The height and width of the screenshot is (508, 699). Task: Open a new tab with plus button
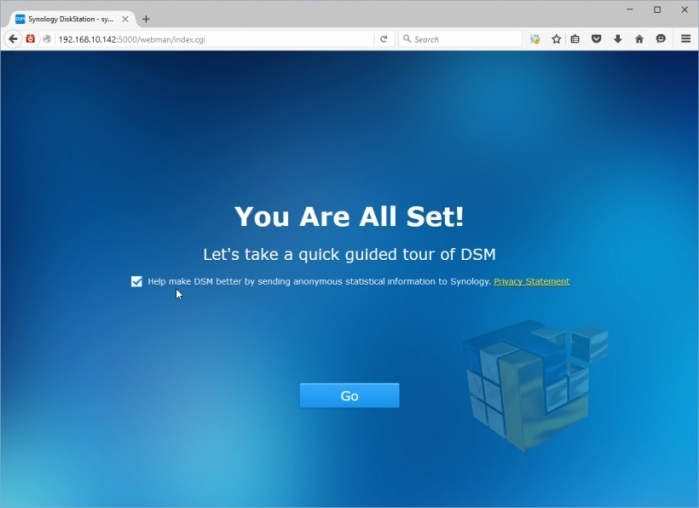tap(146, 19)
